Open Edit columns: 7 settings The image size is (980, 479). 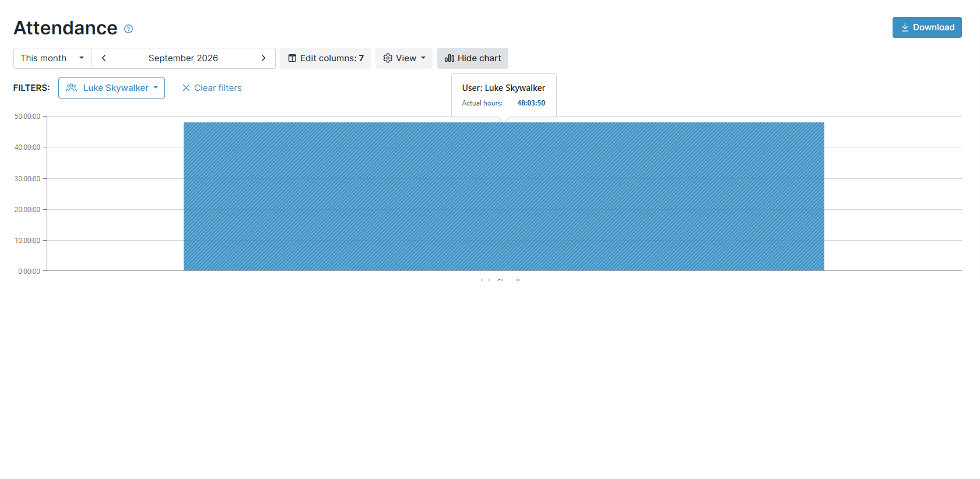pyautogui.click(x=325, y=58)
